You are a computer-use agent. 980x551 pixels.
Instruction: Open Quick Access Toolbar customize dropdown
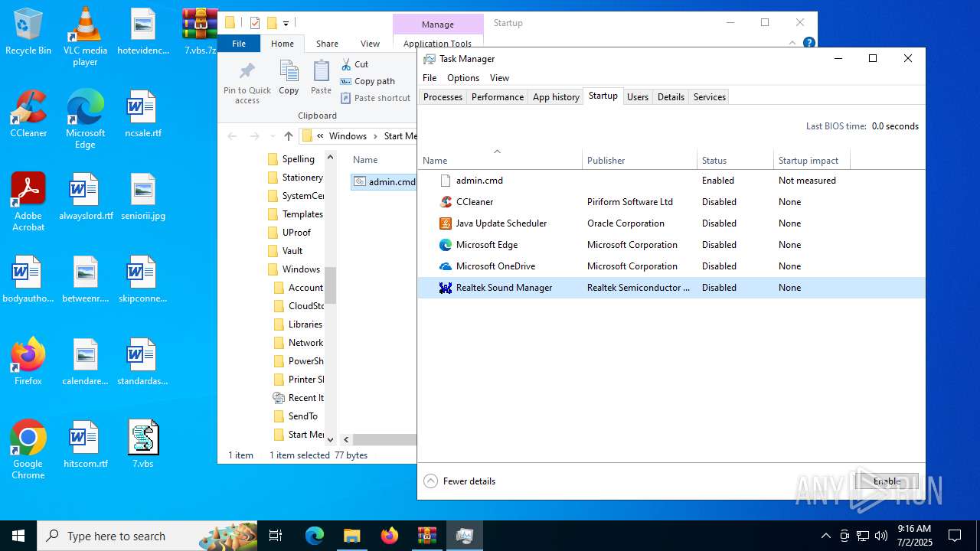tap(286, 24)
